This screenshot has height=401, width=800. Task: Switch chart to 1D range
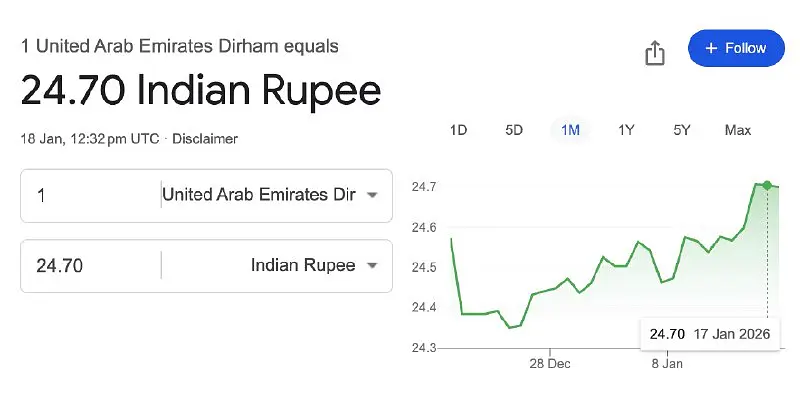[458, 130]
